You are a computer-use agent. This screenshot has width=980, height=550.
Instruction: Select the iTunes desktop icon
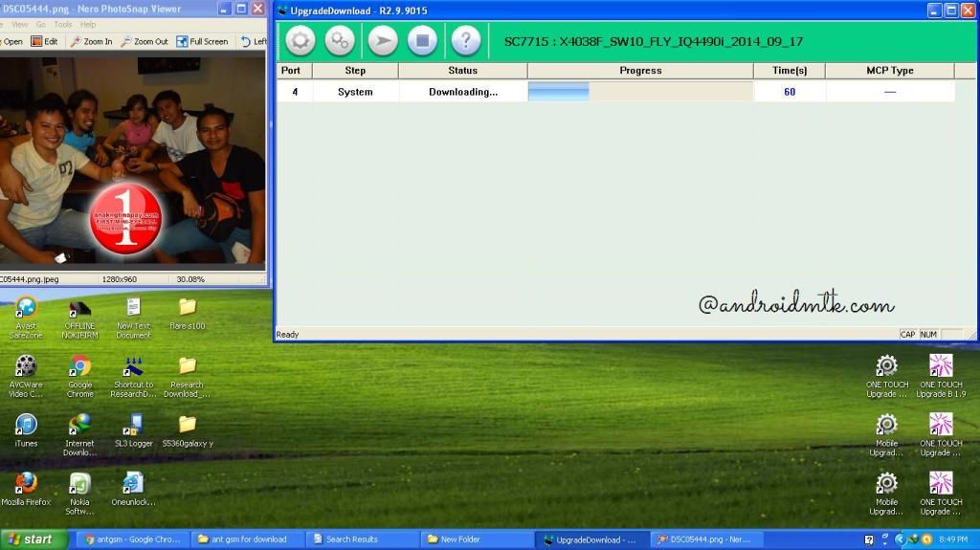(x=26, y=428)
